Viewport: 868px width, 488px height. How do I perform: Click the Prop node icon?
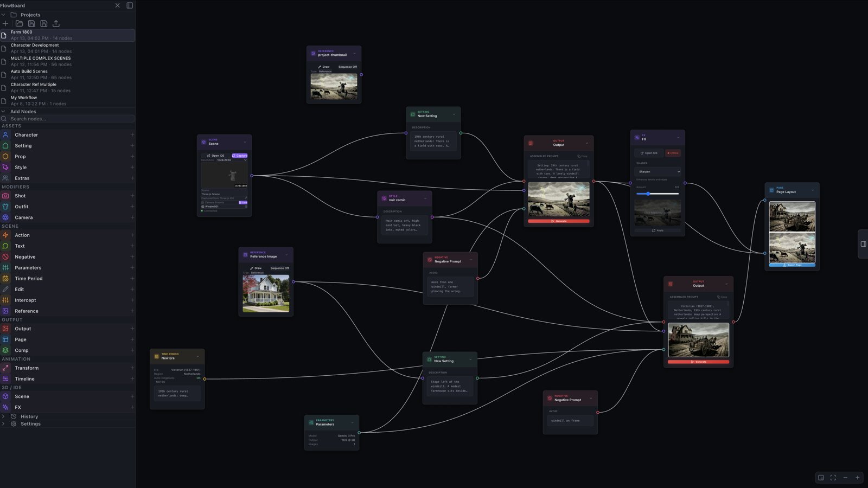tap(5, 156)
